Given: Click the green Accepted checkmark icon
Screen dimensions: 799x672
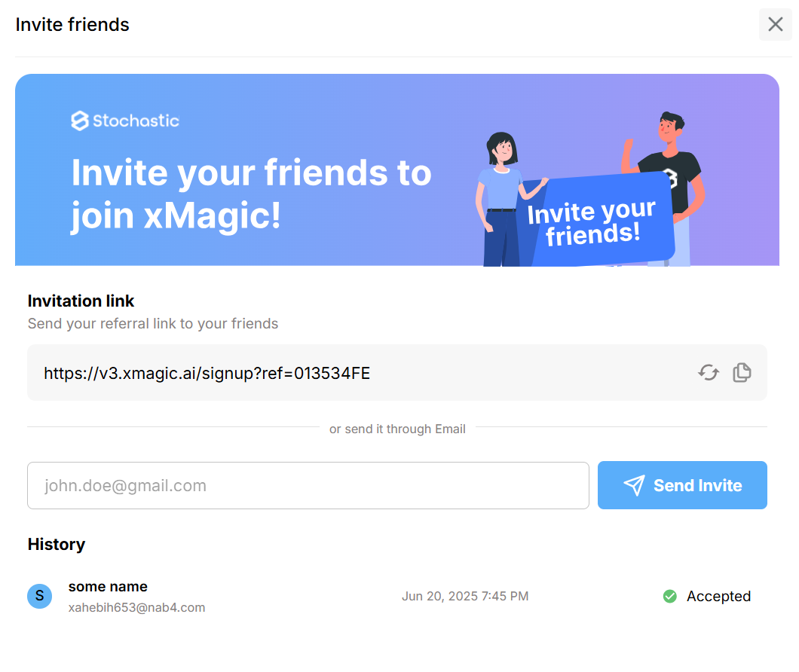Looking at the screenshot, I should (669, 596).
